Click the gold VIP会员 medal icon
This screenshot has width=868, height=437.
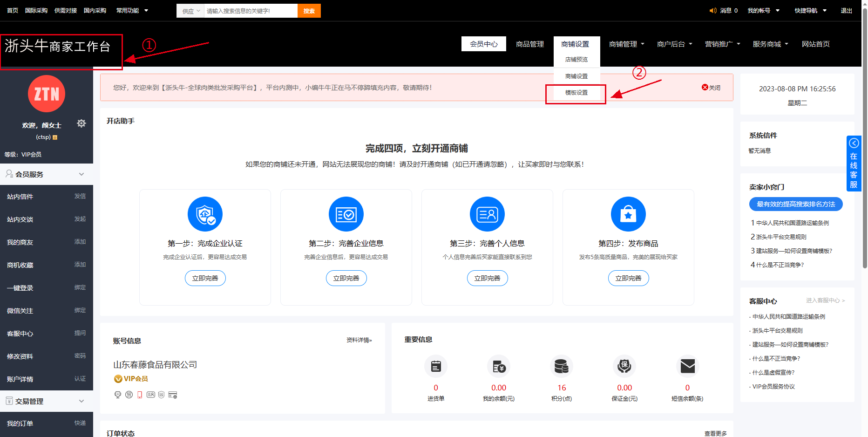118,379
